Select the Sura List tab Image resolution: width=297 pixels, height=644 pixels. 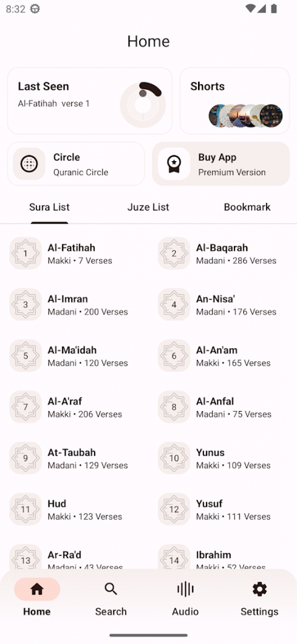(x=49, y=207)
